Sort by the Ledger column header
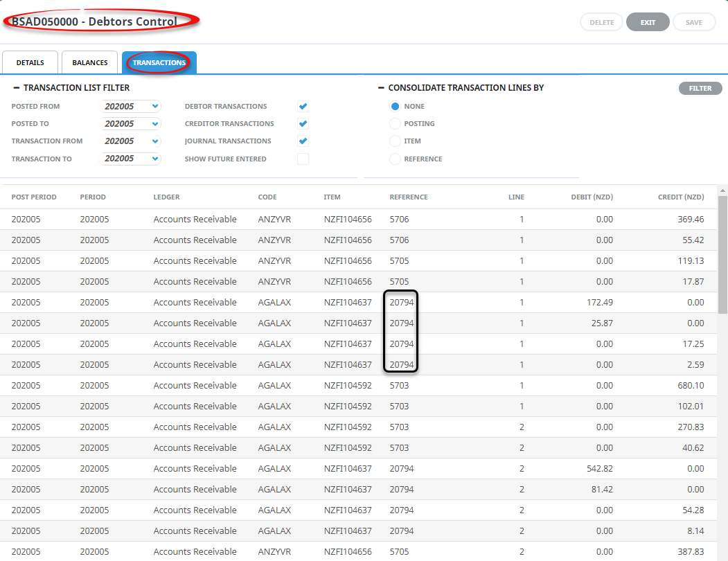The image size is (728, 561). pyautogui.click(x=167, y=197)
